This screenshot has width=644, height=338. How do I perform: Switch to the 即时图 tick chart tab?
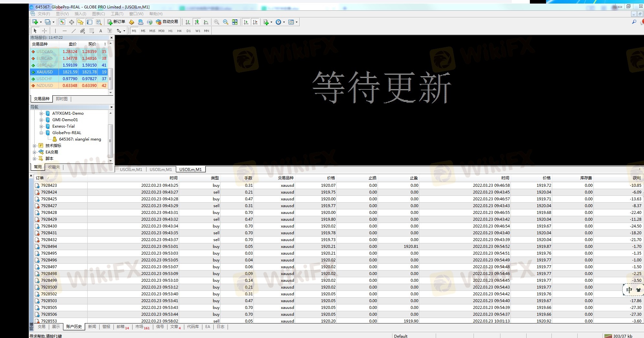pyautogui.click(x=62, y=99)
